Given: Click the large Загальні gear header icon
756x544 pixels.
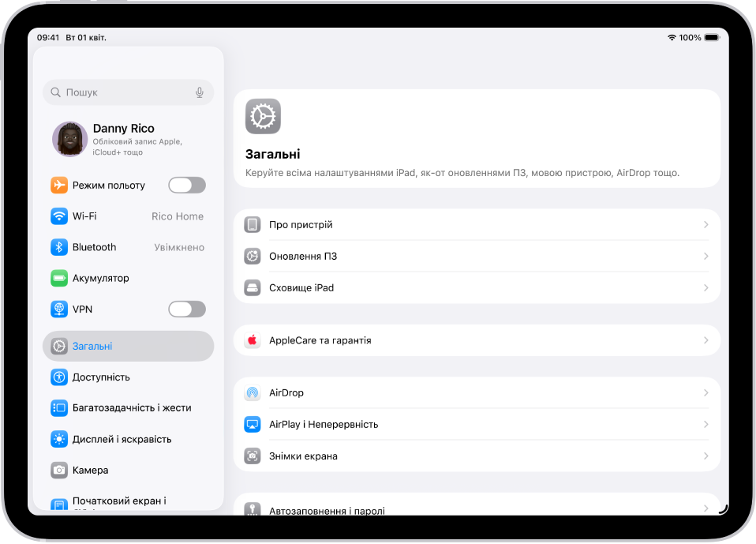Looking at the screenshot, I should coord(263,116).
